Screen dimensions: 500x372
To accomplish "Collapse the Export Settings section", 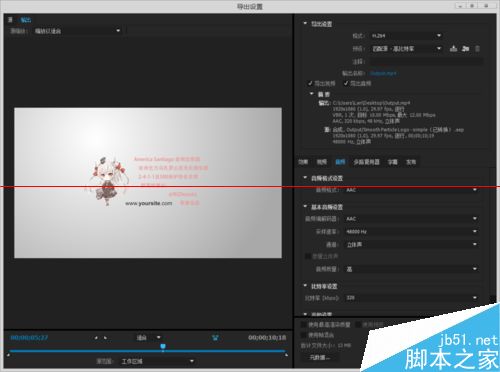I will 305,24.
